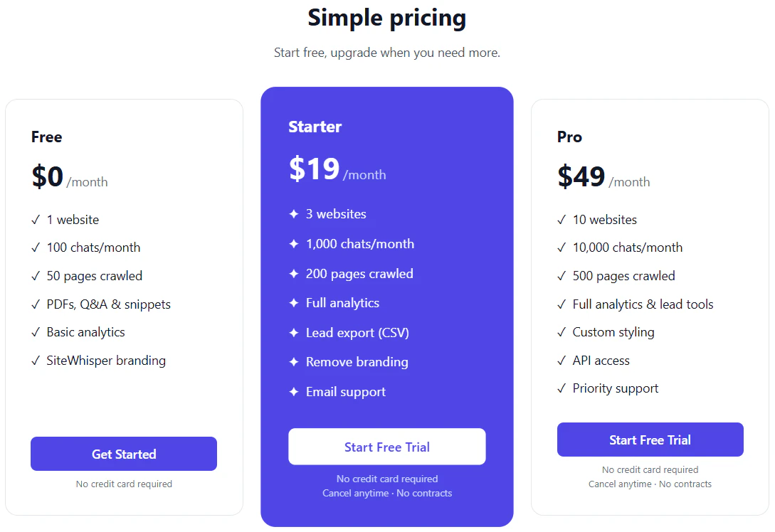Click the Free plan $0 price
The height and width of the screenshot is (532, 775).
point(48,176)
